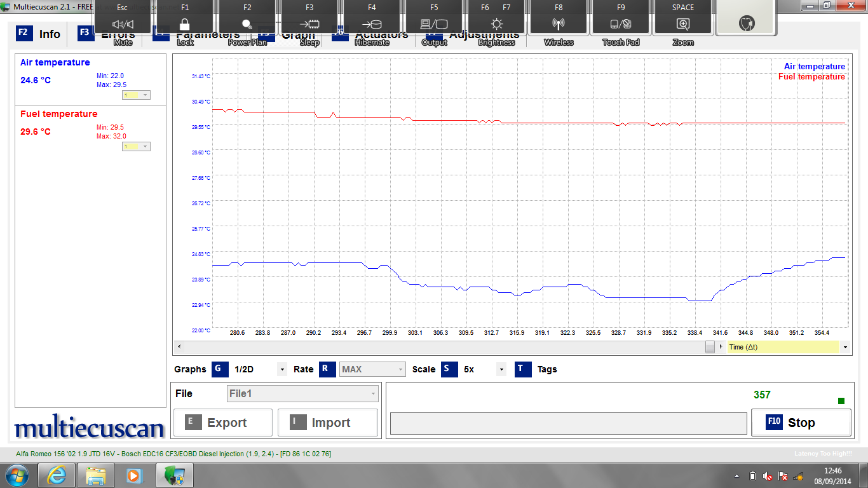Click the Alfa Romeo 156 status bar text
Image resolution: width=868 pixels, height=488 pixels.
(x=173, y=454)
